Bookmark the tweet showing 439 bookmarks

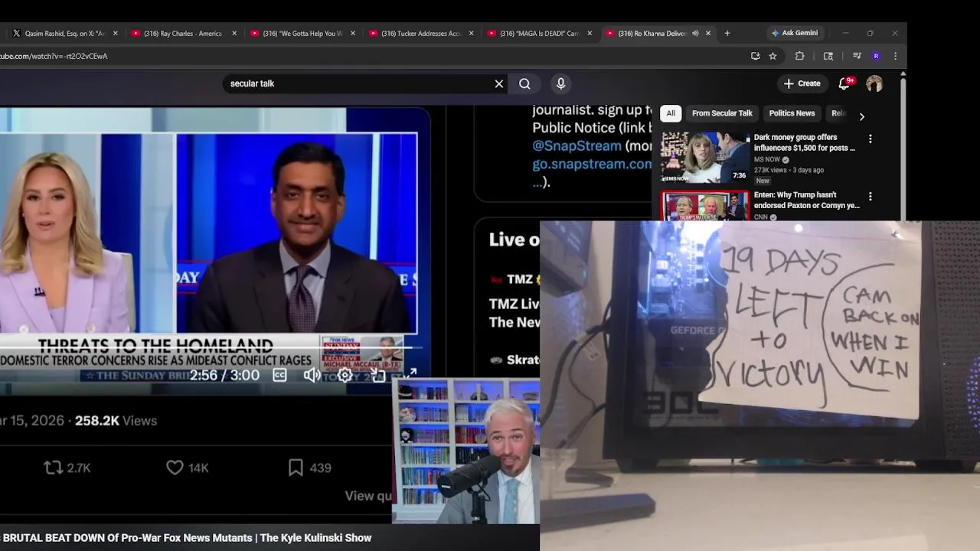coord(296,468)
